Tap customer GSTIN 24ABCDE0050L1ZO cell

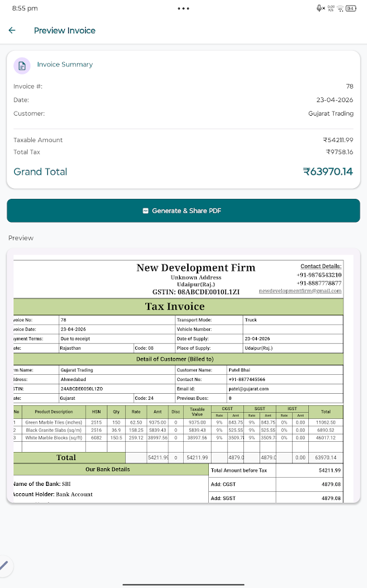[117, 388]
